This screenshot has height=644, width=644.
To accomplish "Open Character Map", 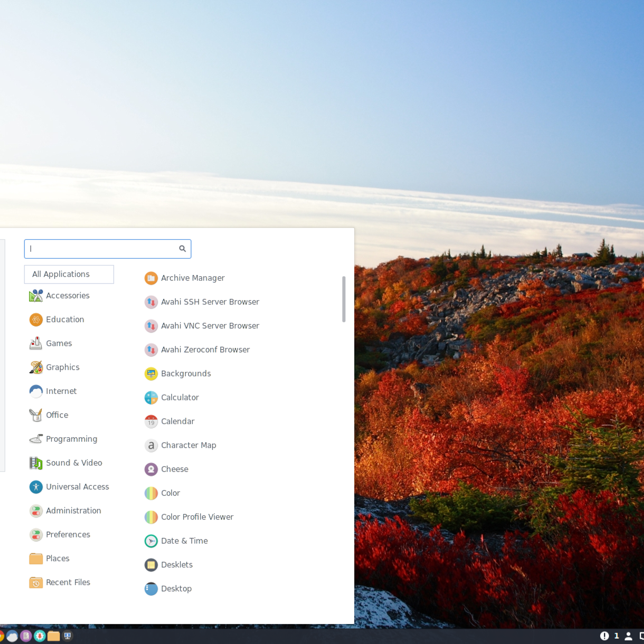I will tap(188, 446).
